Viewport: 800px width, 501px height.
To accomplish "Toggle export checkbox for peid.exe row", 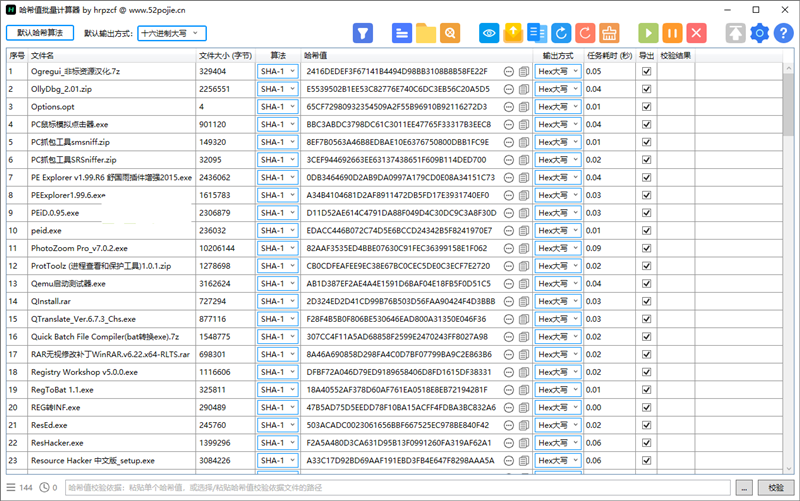I will [x=646, y=230].
